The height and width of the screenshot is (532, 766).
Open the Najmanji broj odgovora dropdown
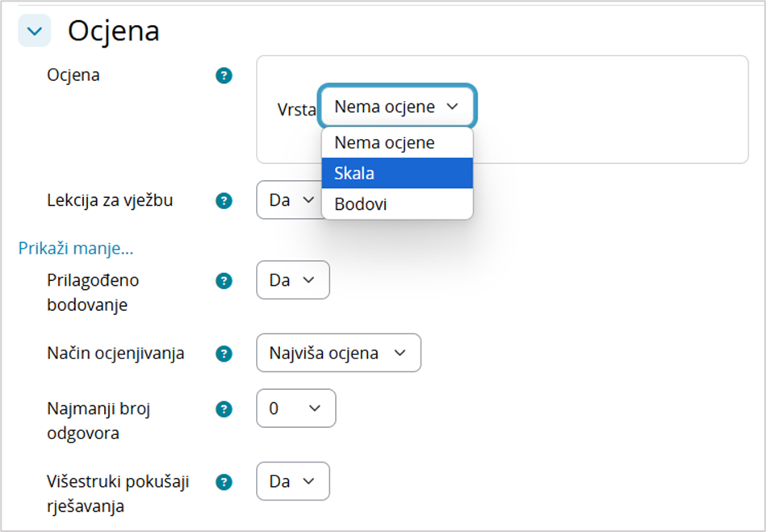pos(295,408)
